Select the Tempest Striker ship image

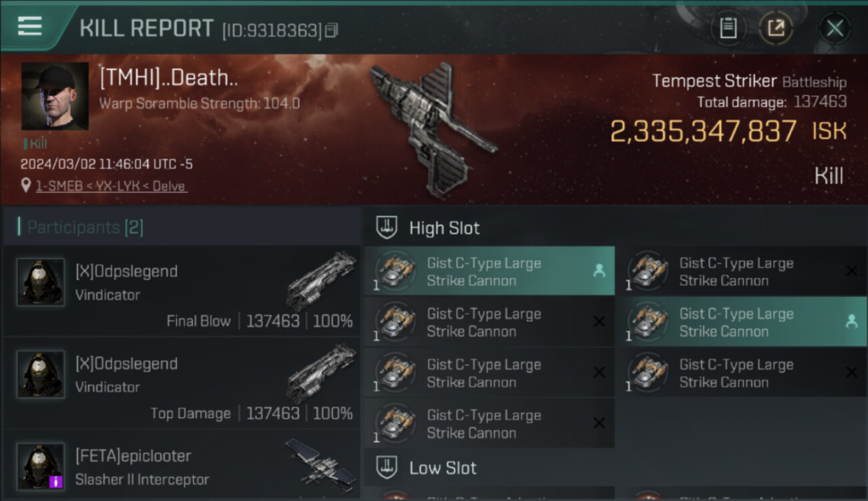point(433,129)
